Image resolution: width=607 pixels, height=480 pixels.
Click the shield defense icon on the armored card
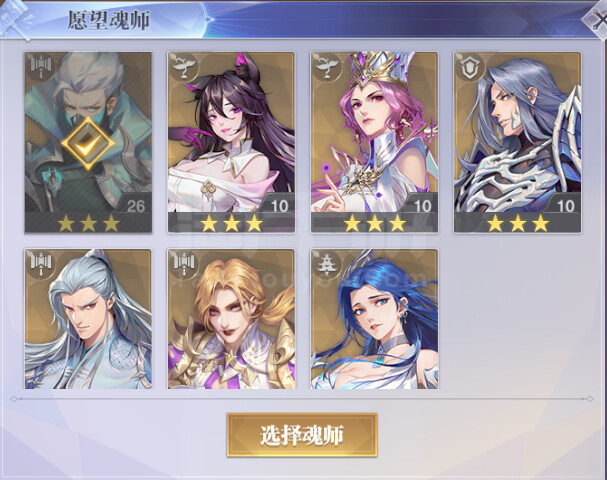coord(470,67)
